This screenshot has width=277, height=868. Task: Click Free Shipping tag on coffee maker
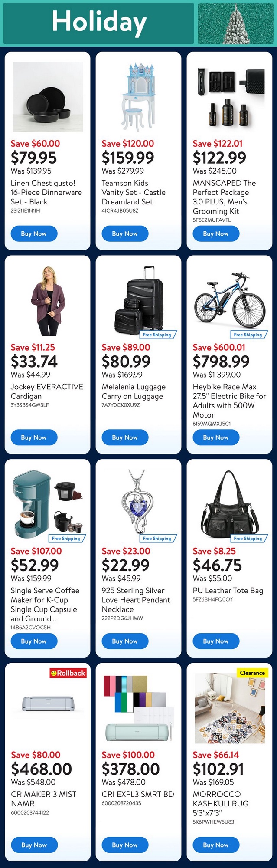(66, 539)
